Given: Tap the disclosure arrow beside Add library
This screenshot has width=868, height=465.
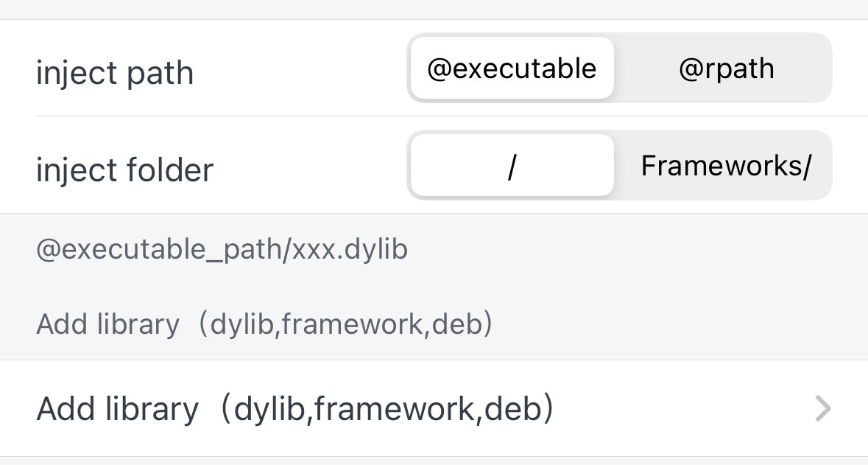Looking at the screenshot, I should [822, 408].
